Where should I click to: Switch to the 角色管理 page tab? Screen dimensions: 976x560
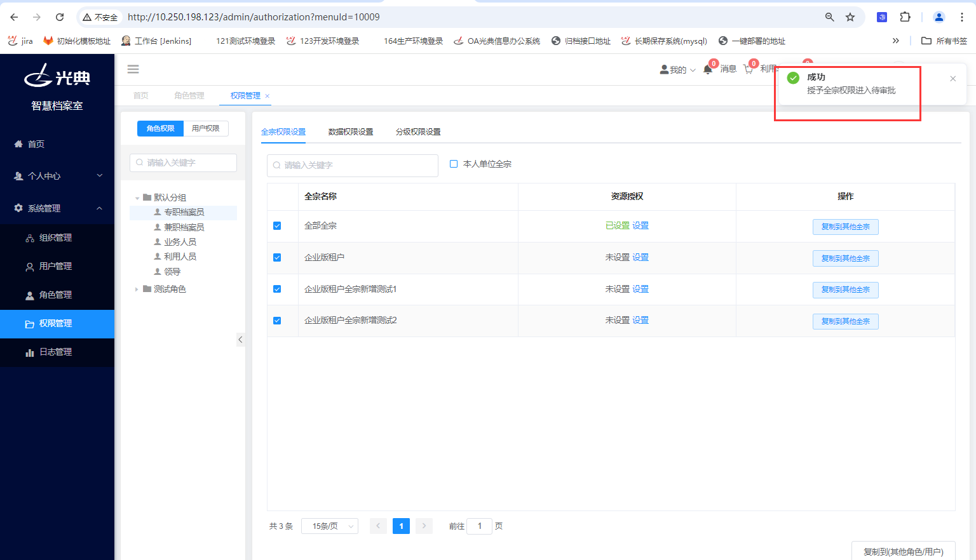click(x=189, y=96)
